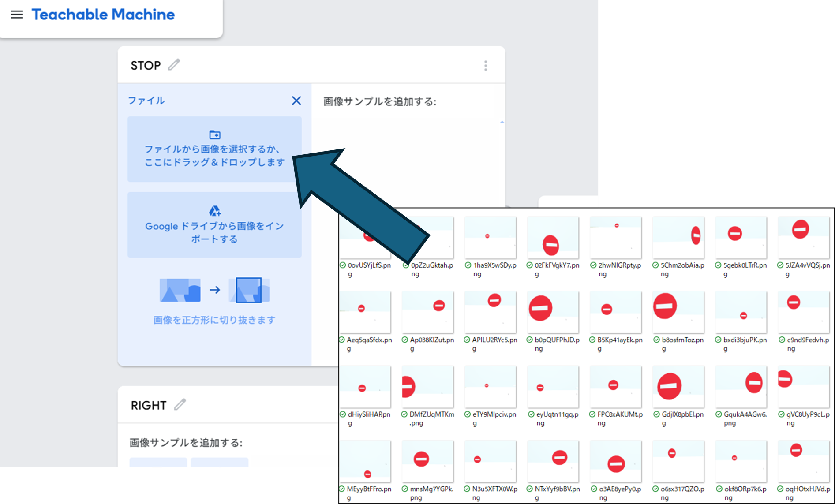Select the DMfZUqMTKm.png thumbnail
Screen dimensions: 835x504
427,387
